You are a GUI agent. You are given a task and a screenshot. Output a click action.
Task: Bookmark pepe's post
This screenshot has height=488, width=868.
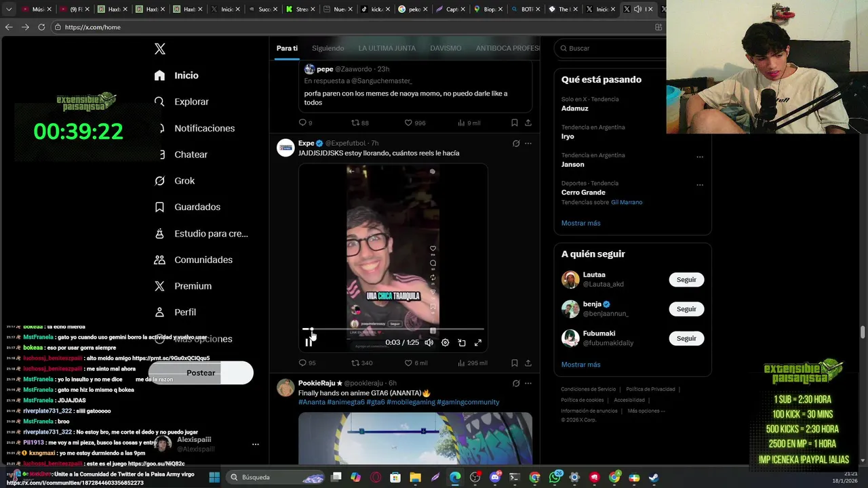[x=514, y=123]
